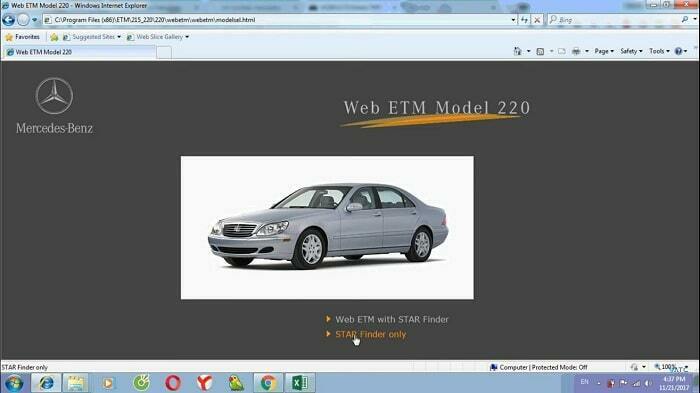Expand the Print options dropdown arrow
The image size is (700, 393).
tap(587, 51)
